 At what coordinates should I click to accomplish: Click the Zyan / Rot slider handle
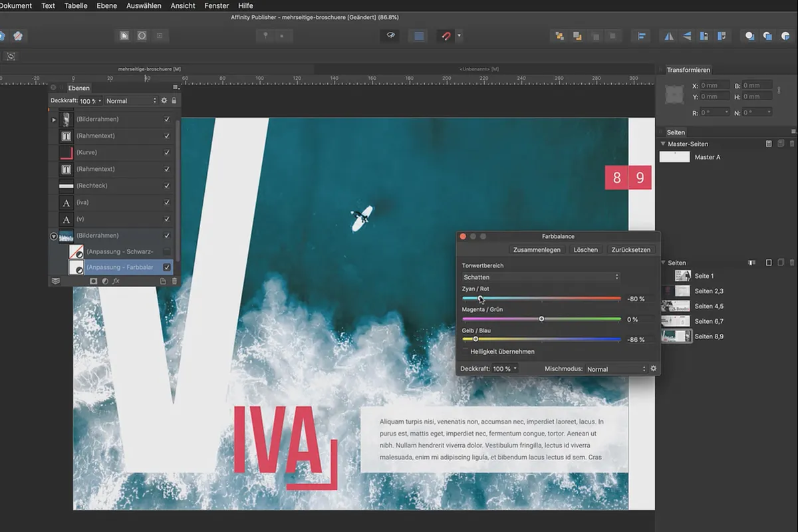(479, 299)
